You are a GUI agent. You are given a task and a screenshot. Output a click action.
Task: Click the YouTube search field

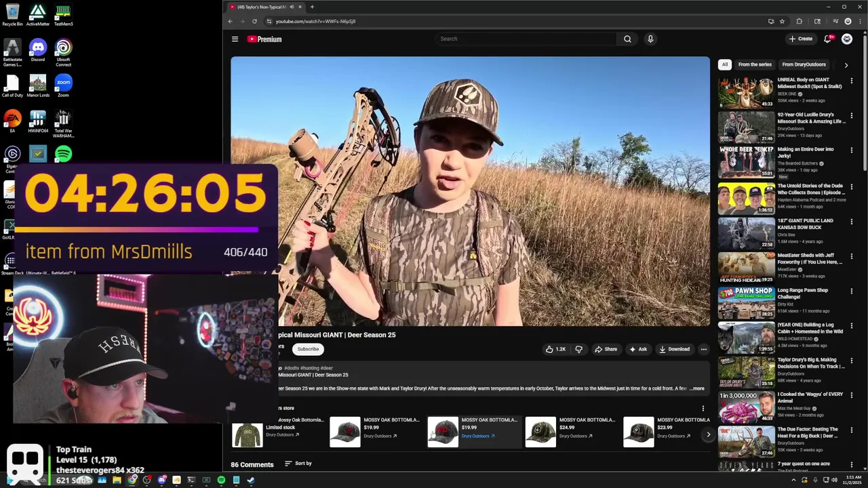pos(526,39)
